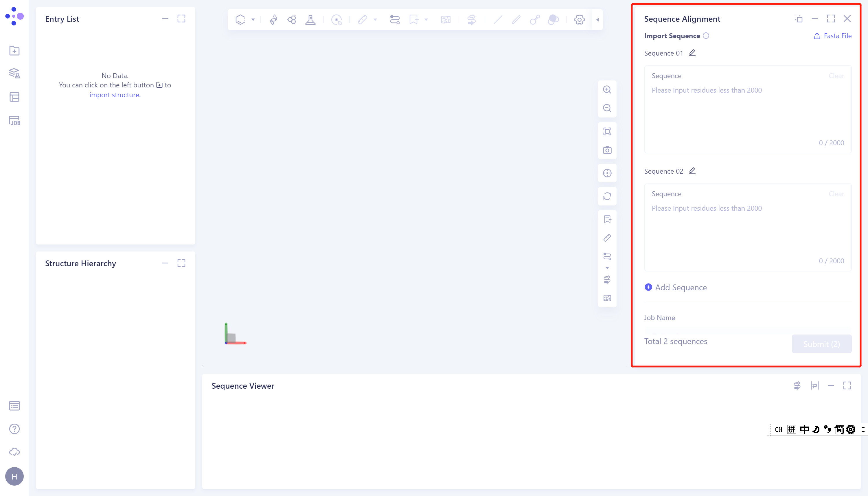868x496 pixels.
Task: Expand the hexagon molecule tool dropdown
Action: 253,19
